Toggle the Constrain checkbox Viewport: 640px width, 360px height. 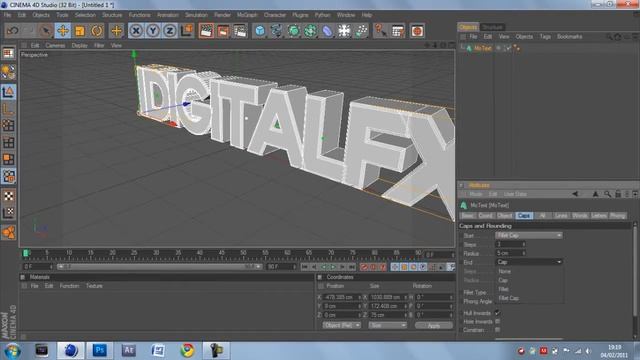pos(497,330)
